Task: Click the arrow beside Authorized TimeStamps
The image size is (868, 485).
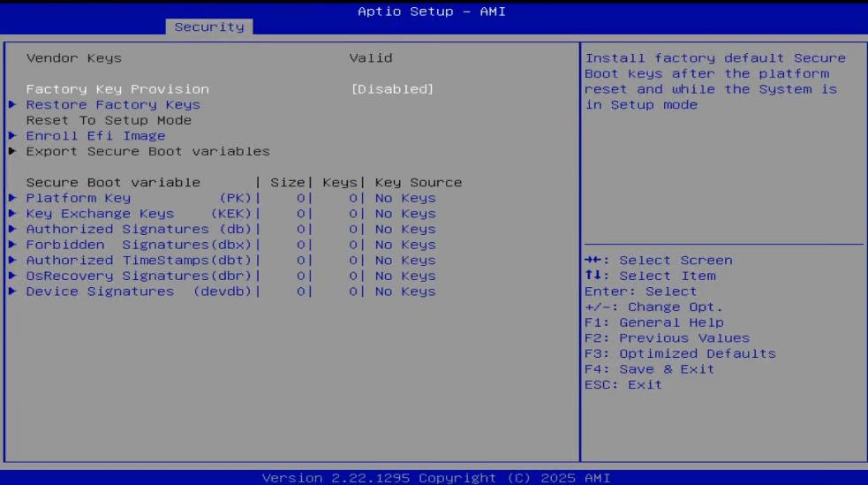Action: pyautogui.click(x=12, y=260)
